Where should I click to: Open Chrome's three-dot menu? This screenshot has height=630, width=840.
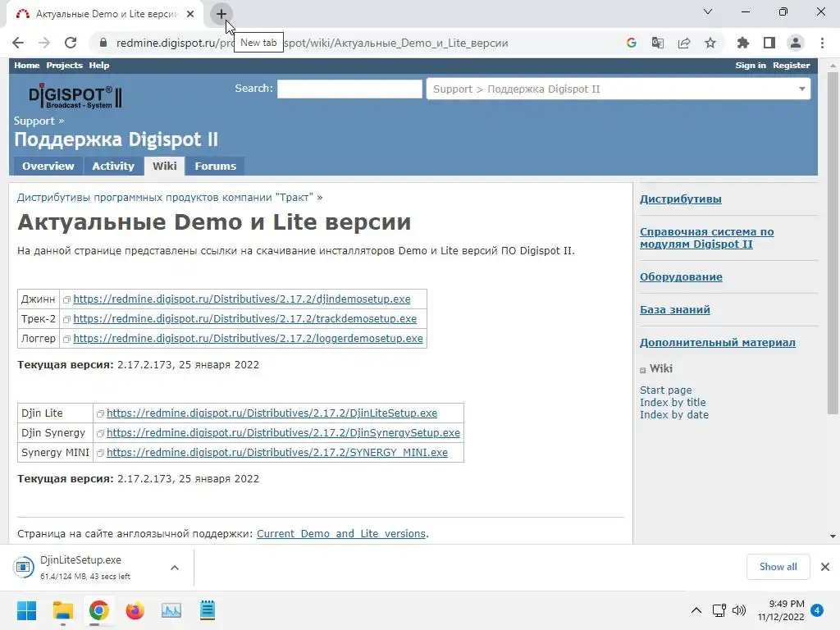822,43
